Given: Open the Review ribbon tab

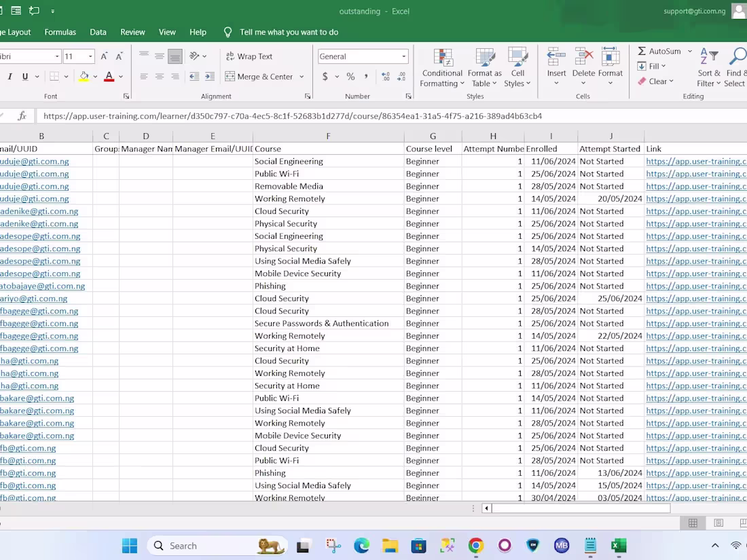Looking at the screenshot, I should pyautogui.click(x=132, y=32).
